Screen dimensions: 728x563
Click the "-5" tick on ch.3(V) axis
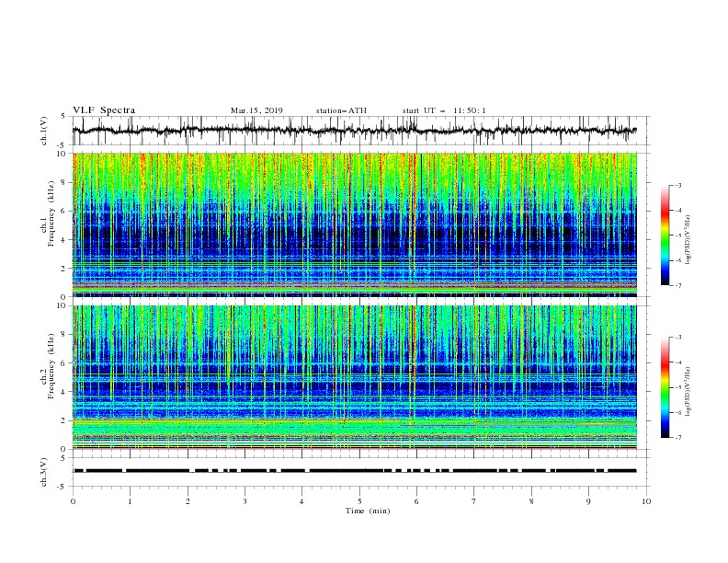pos(63,487)
